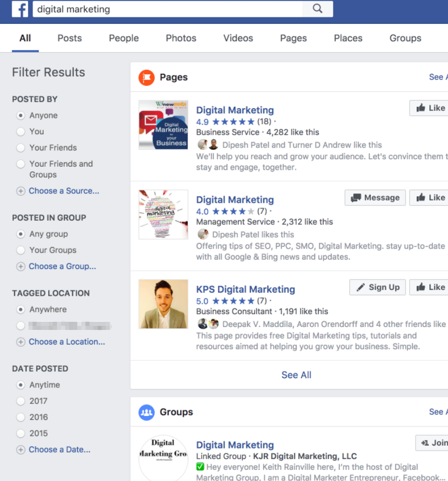Click plus icon beside Choose a Location
The width and height of the screenshot is (448, 481).
pos(20,342)
